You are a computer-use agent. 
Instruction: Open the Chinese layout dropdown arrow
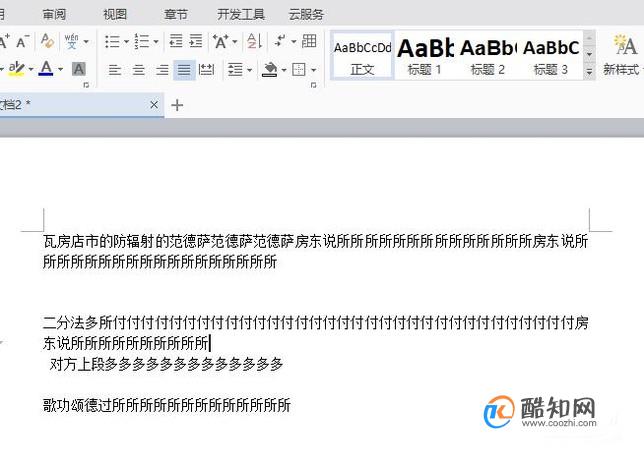pos(235,41)
